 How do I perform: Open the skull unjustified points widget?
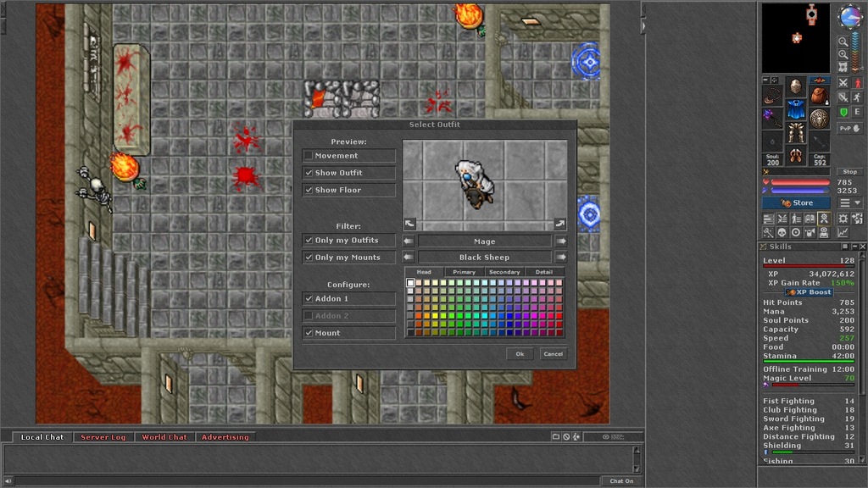tap(782, 232)
